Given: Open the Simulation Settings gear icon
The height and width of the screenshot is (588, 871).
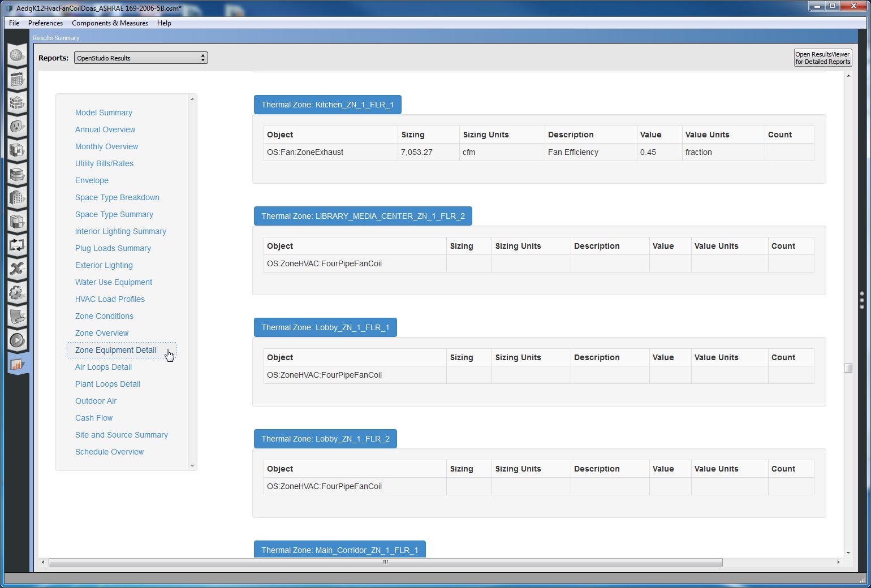Looking at the screenshot, I should click(x=16, y=292).
